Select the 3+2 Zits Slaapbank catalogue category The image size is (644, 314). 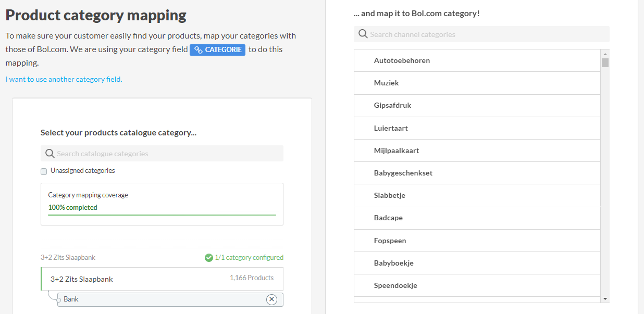(x=162, y=279)
